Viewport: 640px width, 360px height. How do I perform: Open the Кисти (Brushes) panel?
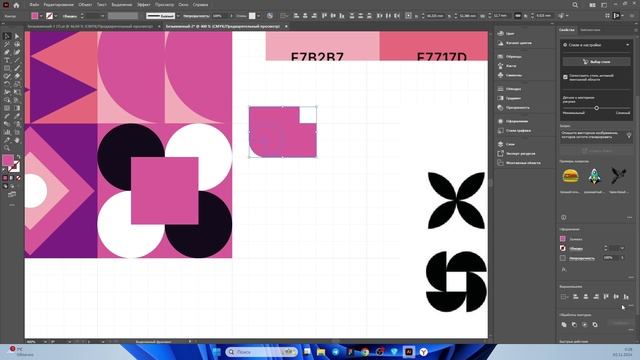tap(507, 66)
